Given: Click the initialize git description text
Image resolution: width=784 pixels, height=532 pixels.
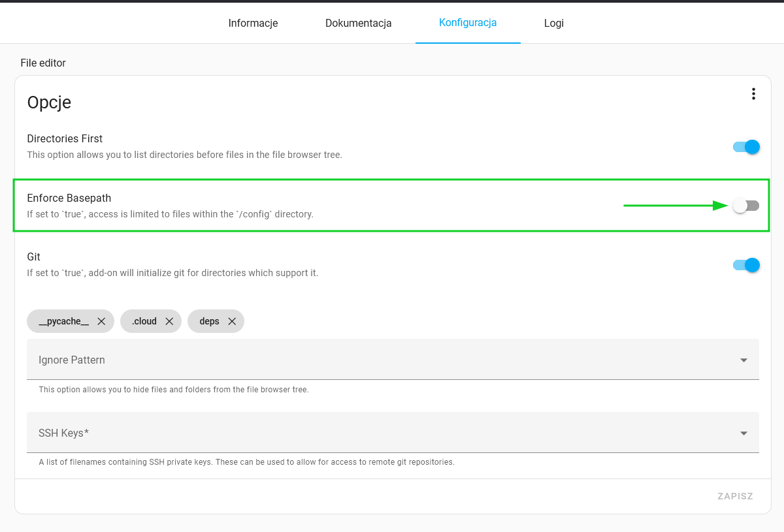Looking at the screenshot, I should [x=172, y=273].
